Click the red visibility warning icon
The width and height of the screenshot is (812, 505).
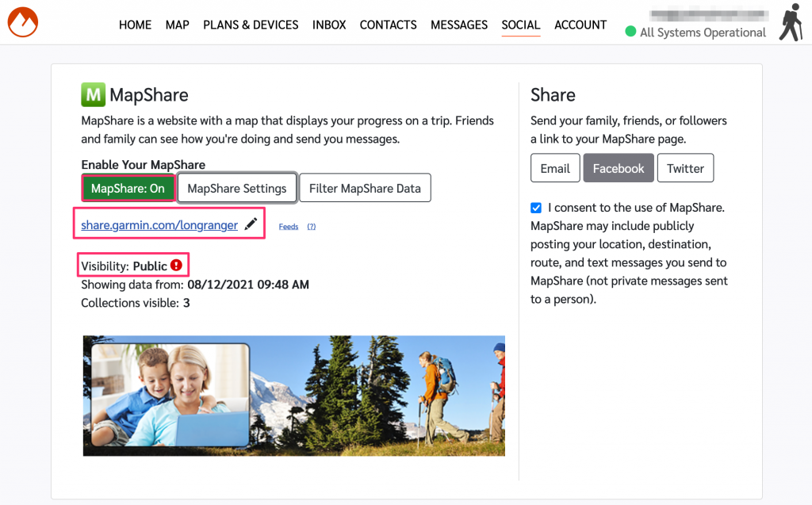coord(177,266)
